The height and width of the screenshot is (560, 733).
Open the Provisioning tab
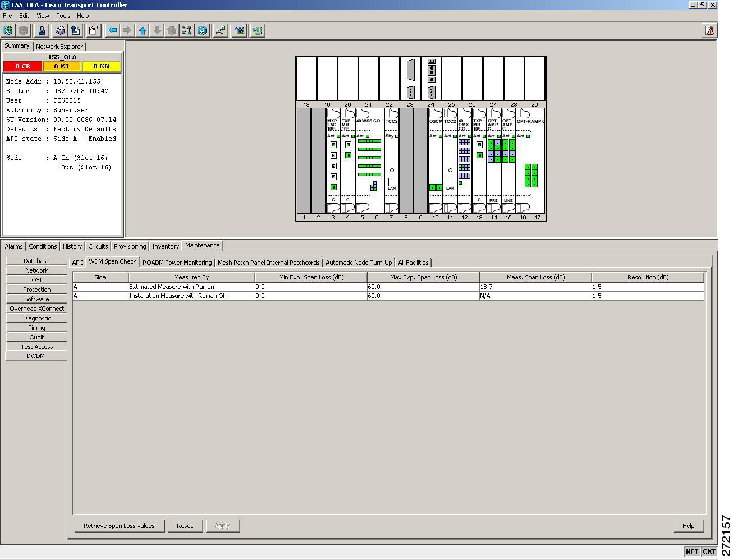130,246
